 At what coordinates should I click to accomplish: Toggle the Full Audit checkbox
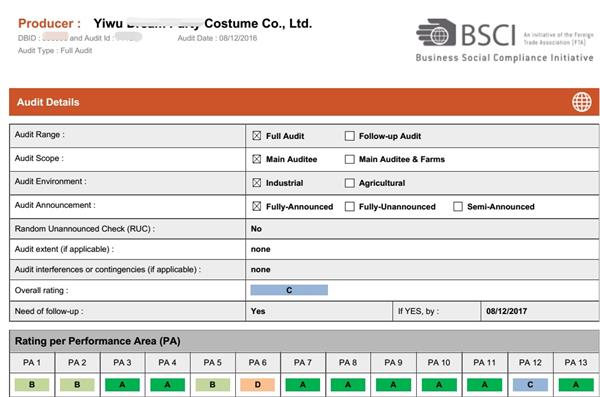[x=256, y=136]
